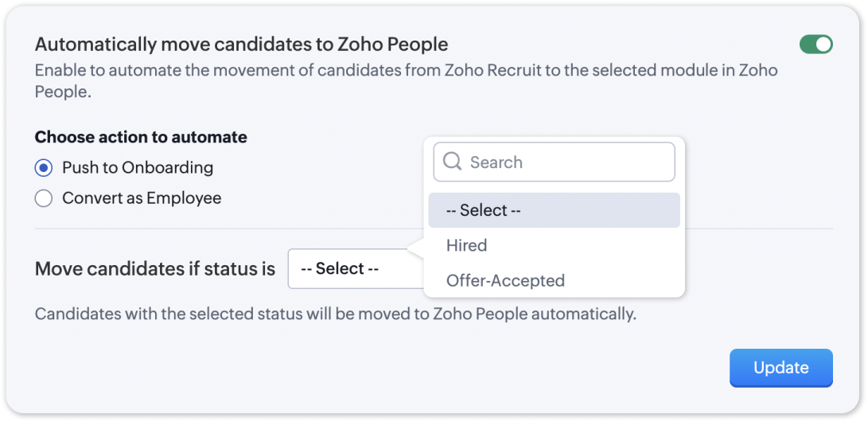The height and width of the screenshot is (422, 868).
Task: Choose the Offer-Accepted status option
Action: tap(505, 280)
